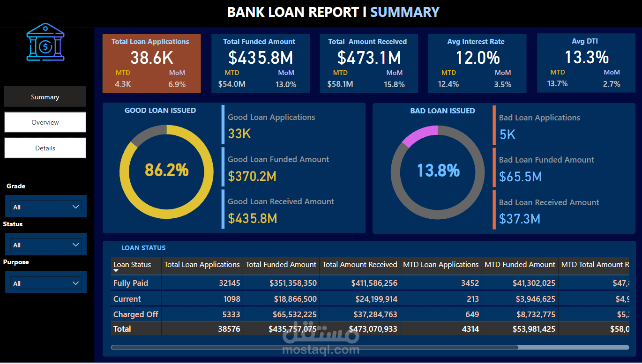Open the Summary page button
This screenshot has width=642, height=364.
coord(45,97)
